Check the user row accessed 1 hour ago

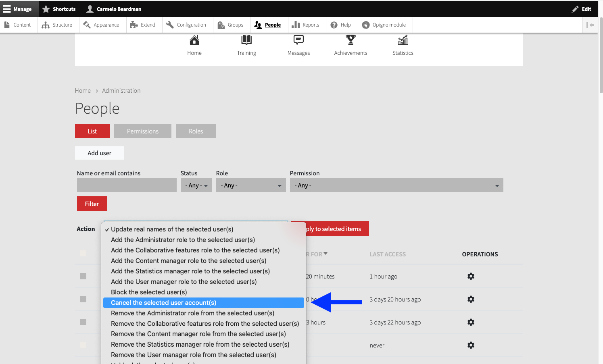[x=83, y=276]
